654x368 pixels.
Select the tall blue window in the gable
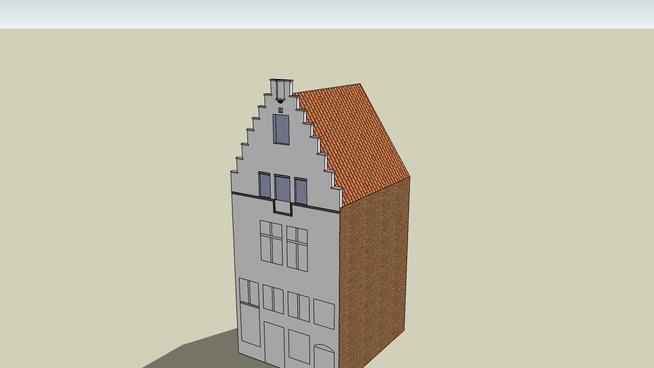tap(282, 129)
